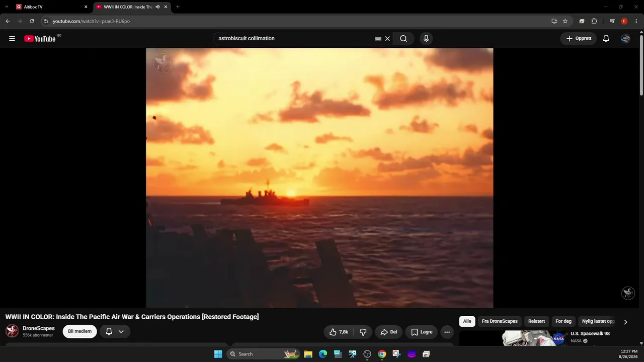Open the YouTube account avatar menu

click(x=625, y=39)
